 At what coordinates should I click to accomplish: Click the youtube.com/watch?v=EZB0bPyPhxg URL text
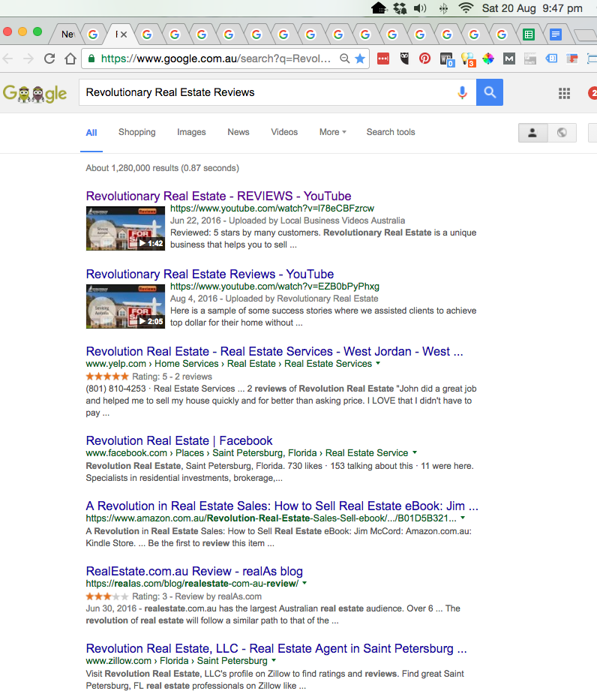[x=274, y=286]
